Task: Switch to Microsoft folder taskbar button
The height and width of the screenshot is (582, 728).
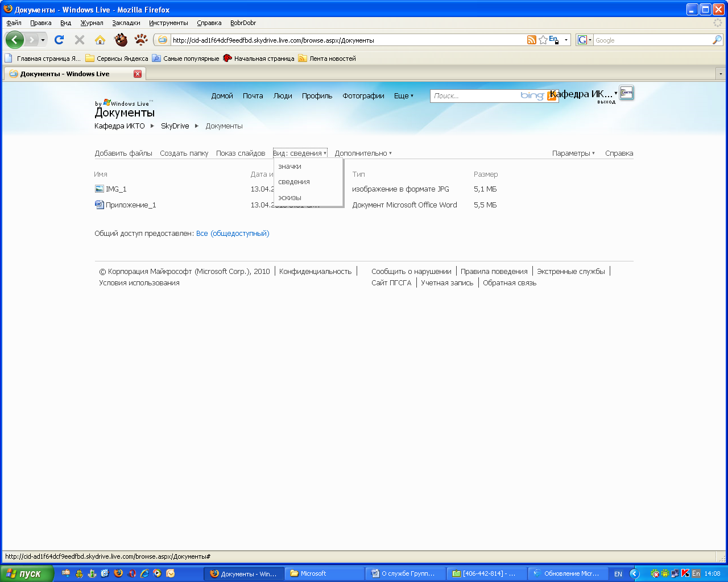Action: 324,573
